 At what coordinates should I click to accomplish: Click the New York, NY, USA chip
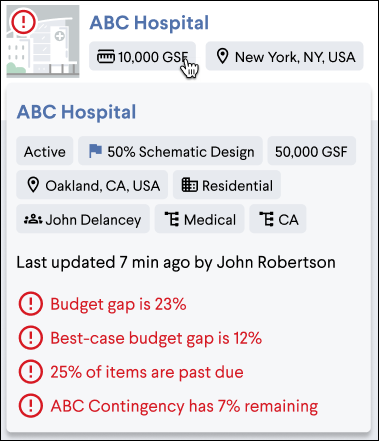[284, 56]
